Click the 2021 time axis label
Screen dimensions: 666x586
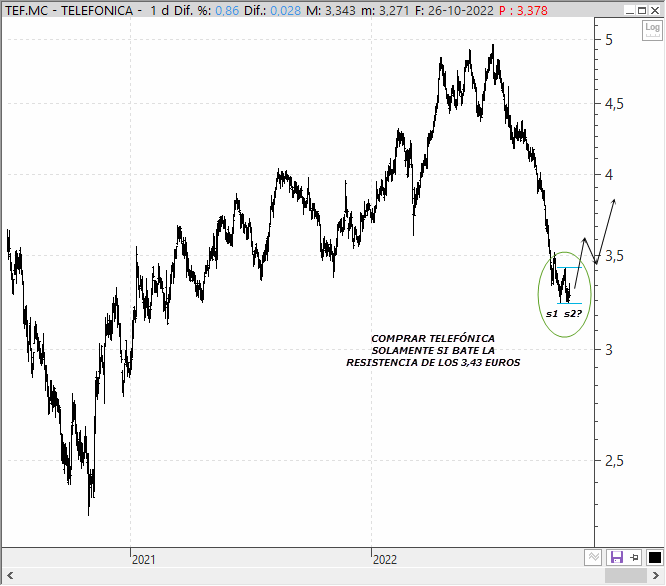pyautogui.click(x=144, y=560)
